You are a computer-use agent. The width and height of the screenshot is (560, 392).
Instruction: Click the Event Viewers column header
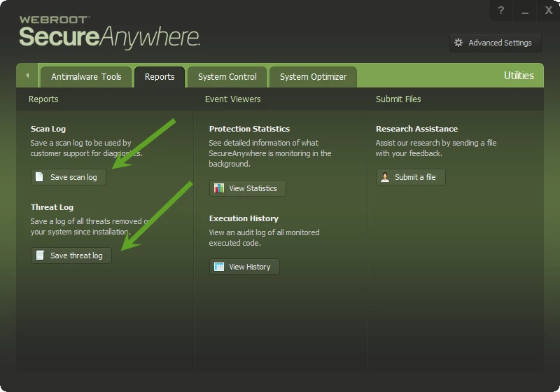233,99
